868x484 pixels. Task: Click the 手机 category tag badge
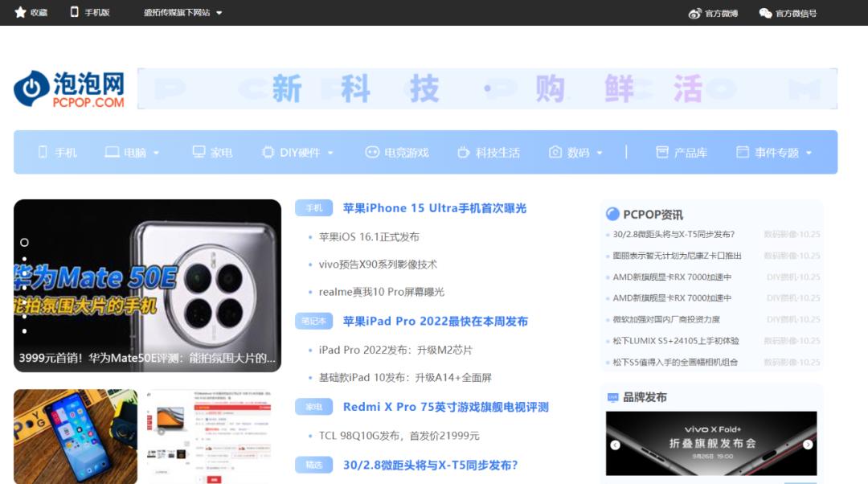(314, 207)
